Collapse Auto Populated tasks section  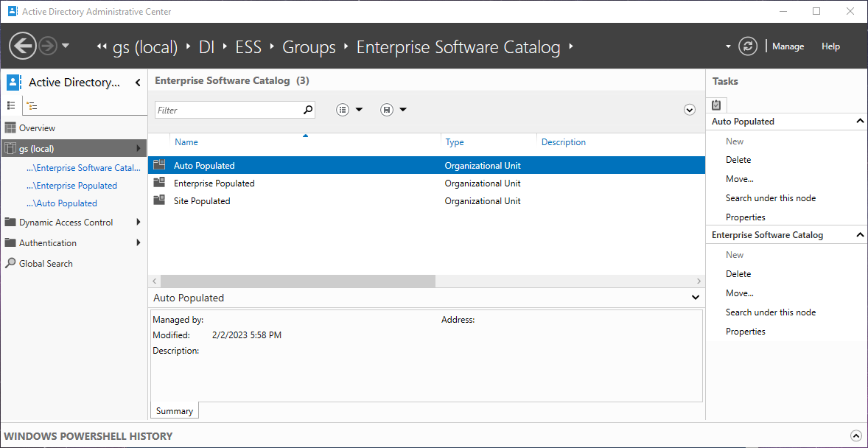pyautogui.click(x=860, y=121)
